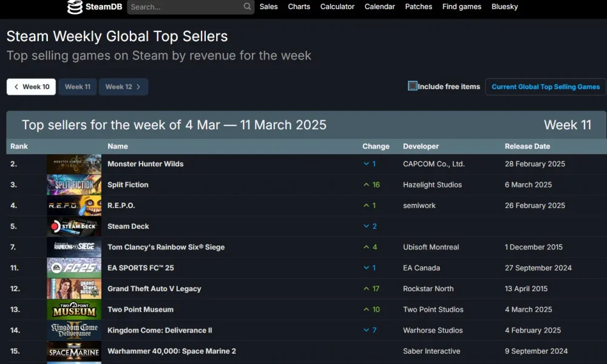Click 6 March 2025 release date

528,184
